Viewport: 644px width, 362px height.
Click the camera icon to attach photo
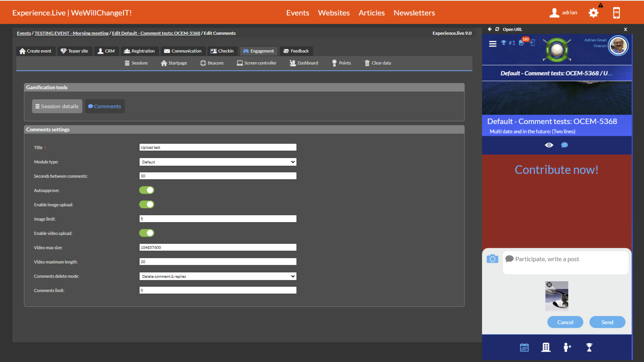click(492, 259)
